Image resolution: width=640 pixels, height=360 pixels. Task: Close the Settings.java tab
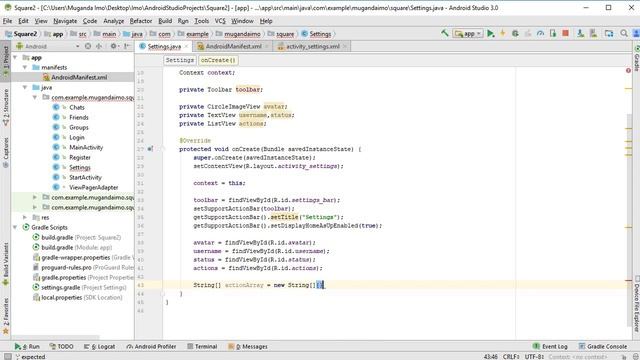coord(187,47)
